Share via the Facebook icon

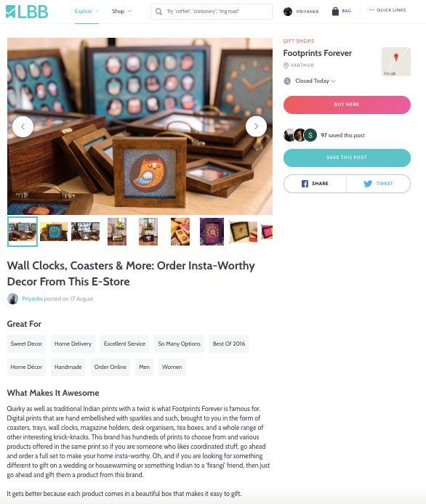[x=305, y=184]
